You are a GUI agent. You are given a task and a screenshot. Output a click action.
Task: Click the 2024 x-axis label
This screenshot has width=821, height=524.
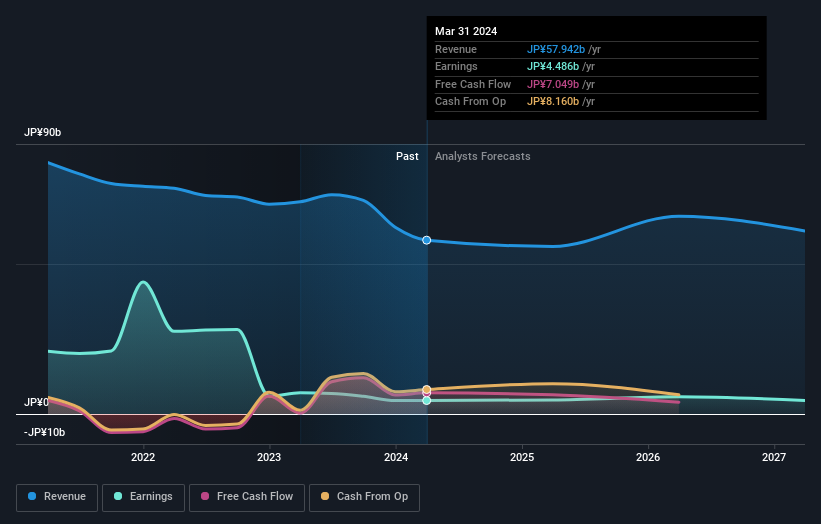[x=396, y=457]
